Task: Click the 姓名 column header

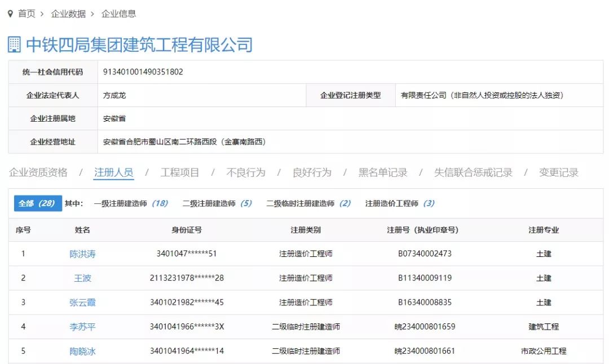Action: pyautogui.click(x=82, y=230)
